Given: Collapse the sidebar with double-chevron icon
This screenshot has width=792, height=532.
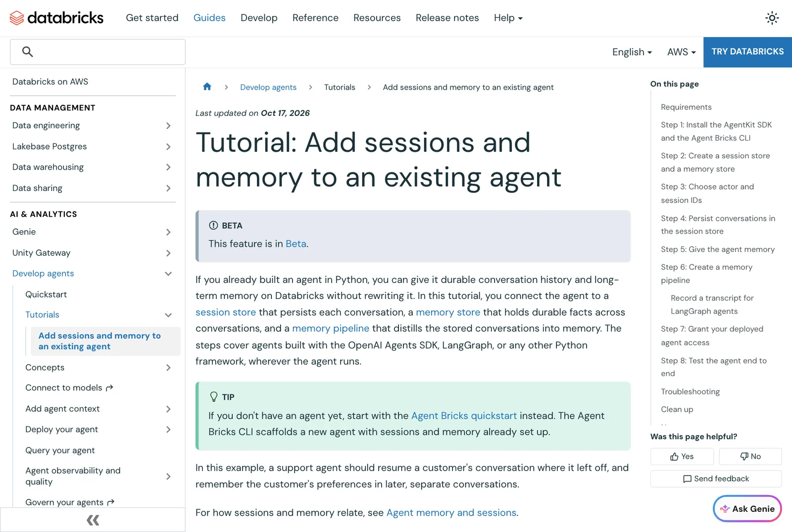Looking at the screenshot, I should [x=93, y=520].
